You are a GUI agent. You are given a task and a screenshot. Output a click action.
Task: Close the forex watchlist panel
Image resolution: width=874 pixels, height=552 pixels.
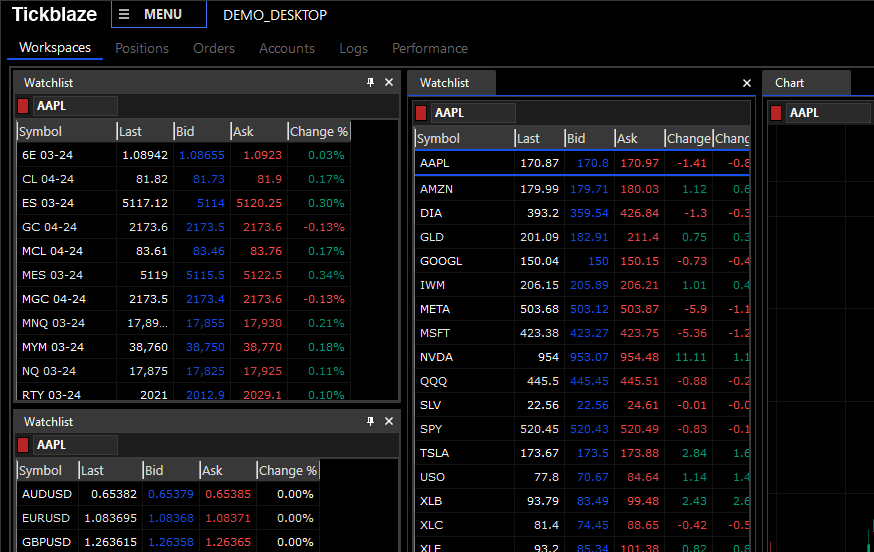pyautogui.click(x=389, y=422)
